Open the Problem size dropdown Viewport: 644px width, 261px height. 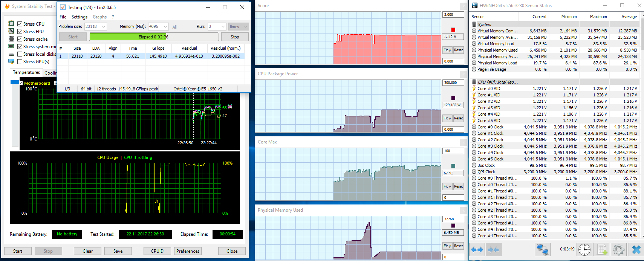click(96, 26)
